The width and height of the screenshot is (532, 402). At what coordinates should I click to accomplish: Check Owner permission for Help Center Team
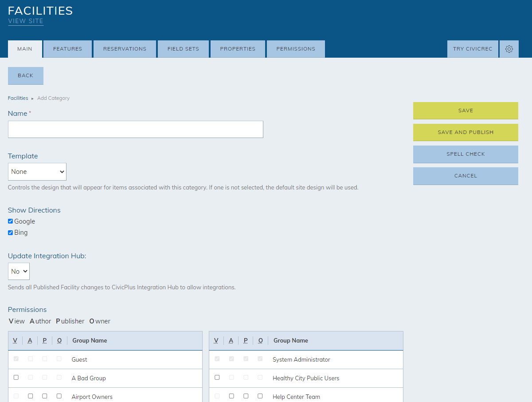tap(260, 396)
